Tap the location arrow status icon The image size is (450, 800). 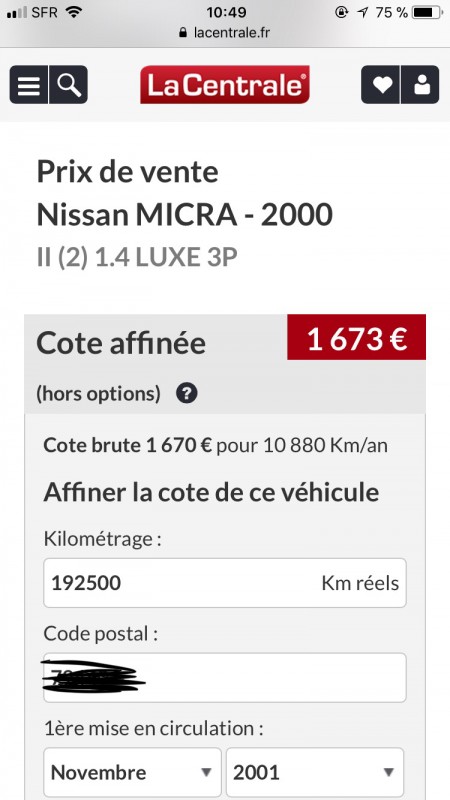pos(363,12)
